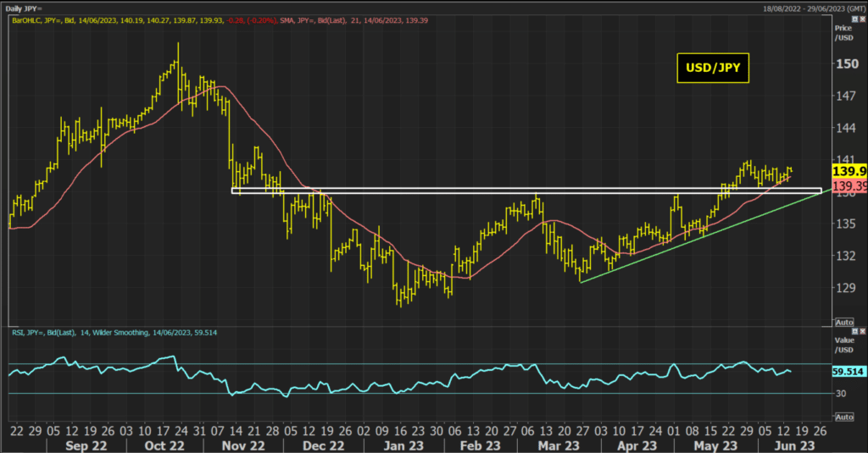Select the SMA JPY= Bid(Last) 21 legend entry
Viewport: 868px width, 453px height.
[353, 20]
